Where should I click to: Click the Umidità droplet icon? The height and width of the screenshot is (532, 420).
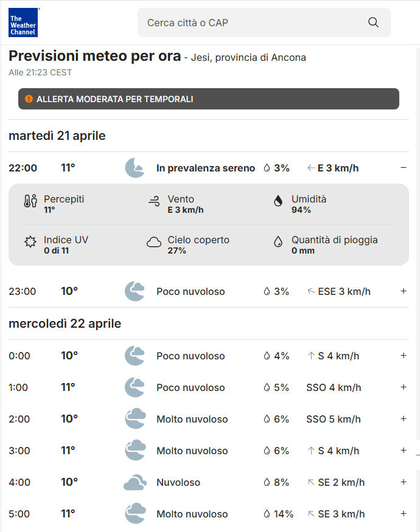point(278,201)
